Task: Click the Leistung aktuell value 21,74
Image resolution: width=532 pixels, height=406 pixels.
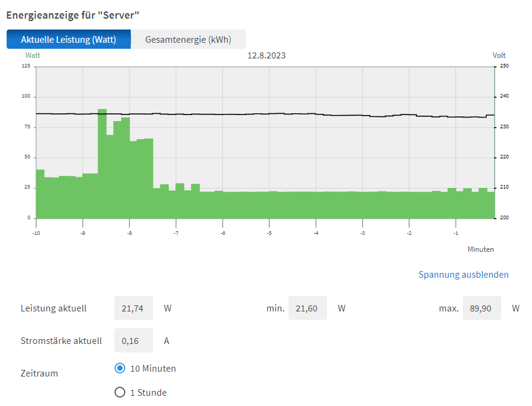Action: click(134, 308)
